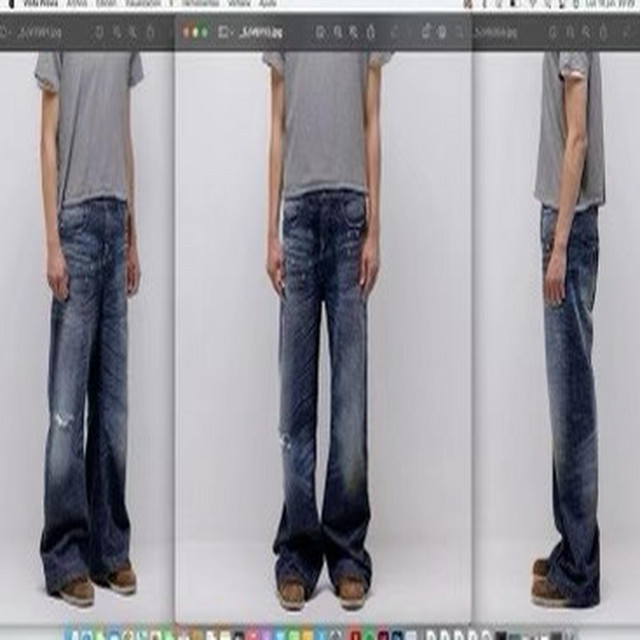Screen dimensions: 640x640
Task: Click the search icon in the middle window toolbar
Action: [460, 32]
